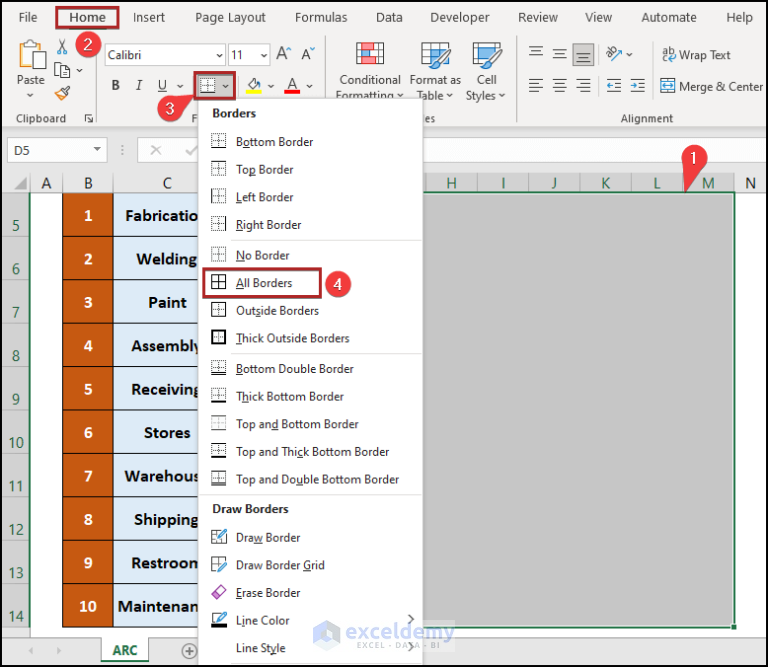Click Draw Border tool
768x667 pixels.
311,538
